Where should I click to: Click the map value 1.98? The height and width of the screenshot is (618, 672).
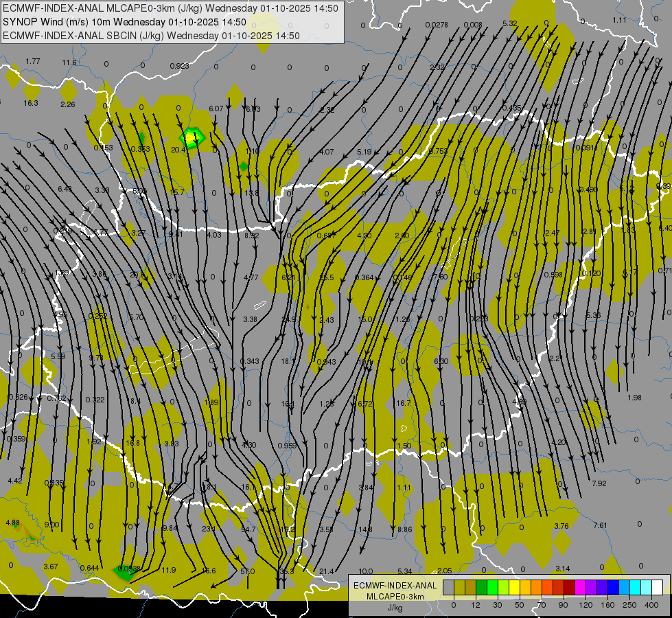[634, 398]
